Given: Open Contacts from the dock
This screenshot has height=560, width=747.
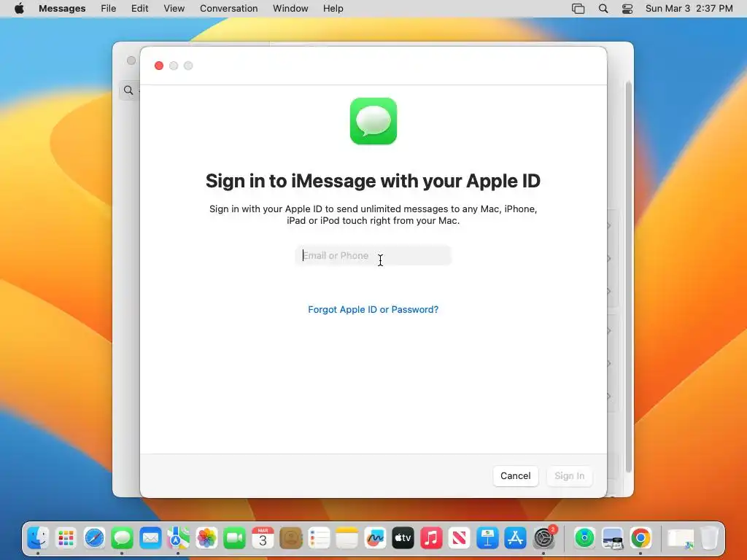Looking at the screenshot, I should (290, 538).
